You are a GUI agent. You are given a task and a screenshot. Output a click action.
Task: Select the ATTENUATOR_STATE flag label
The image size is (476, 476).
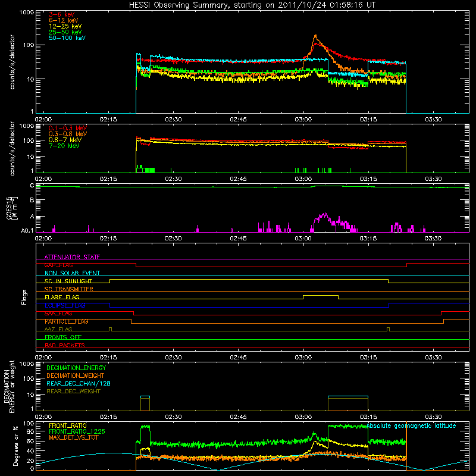72,257
